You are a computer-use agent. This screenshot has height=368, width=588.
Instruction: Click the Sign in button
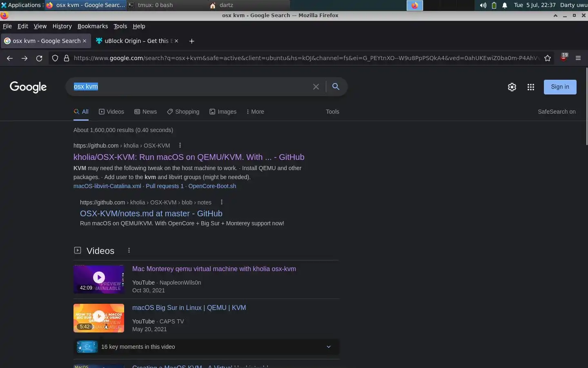[560, 87]
